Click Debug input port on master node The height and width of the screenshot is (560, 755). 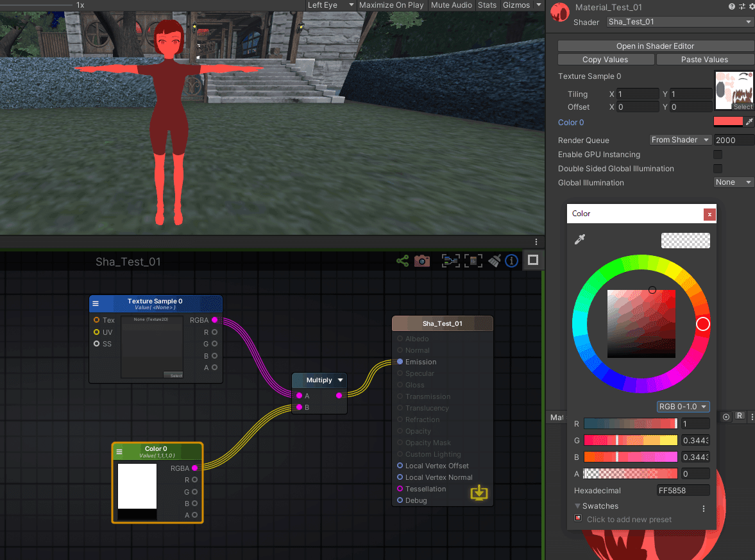pyautogui.click(x=400, y=500)
